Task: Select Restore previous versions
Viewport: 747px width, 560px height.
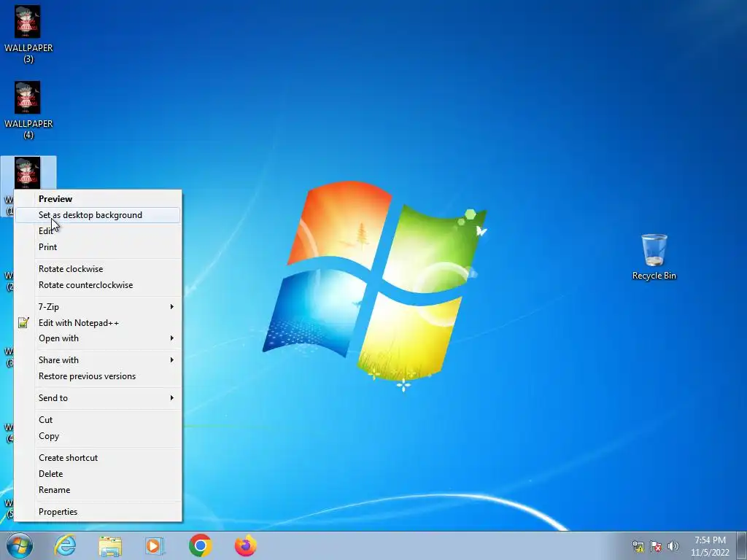Action: 98,376
